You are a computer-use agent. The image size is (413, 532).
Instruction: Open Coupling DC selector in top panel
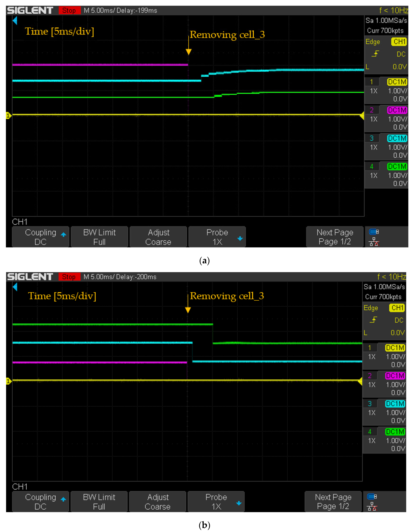[41, 237]
